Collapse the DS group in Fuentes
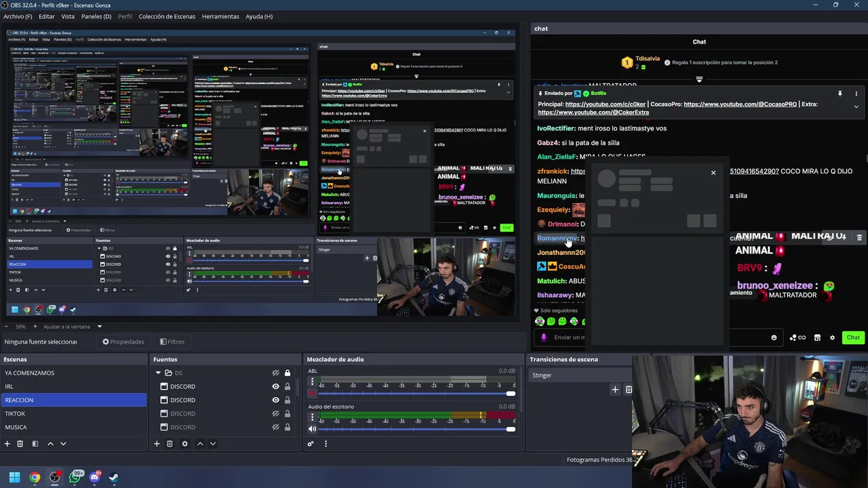This screenshot has height=488, width=868. pos(159,373)
